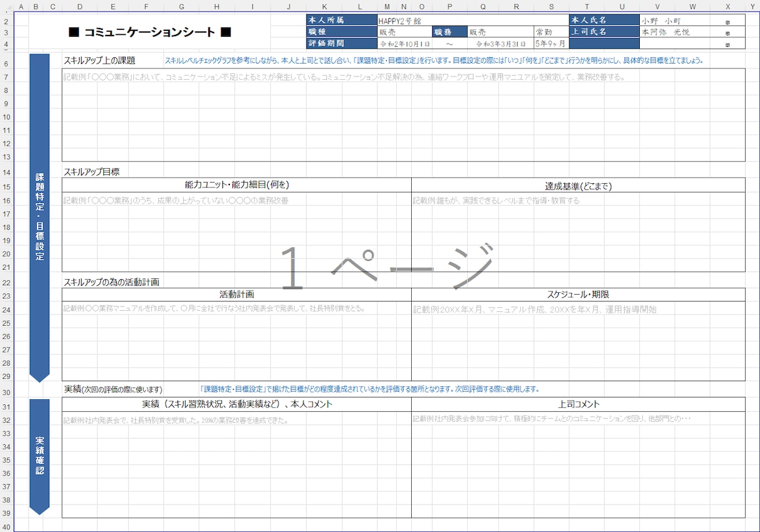This screenshot has height=532, width=760.
Task: Select the HAPPY2号館 affiliation cell
Action: pyautogui.click(x=473, y=21)
